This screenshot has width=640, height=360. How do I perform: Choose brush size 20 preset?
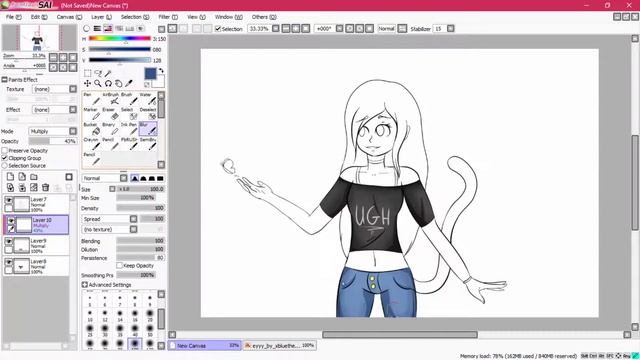(150, 316)
